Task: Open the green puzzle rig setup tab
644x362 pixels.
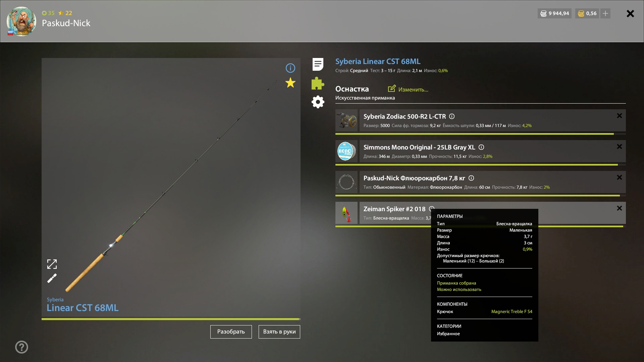Action: 318,83
